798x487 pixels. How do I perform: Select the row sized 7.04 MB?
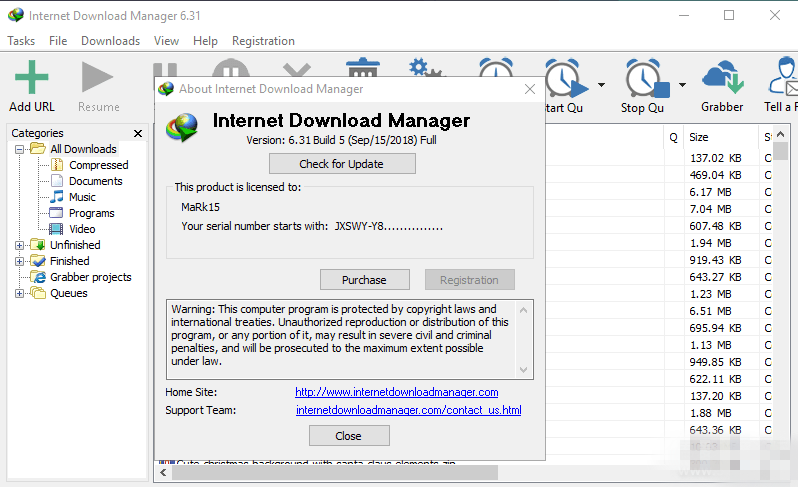click(x=710, y=209)
